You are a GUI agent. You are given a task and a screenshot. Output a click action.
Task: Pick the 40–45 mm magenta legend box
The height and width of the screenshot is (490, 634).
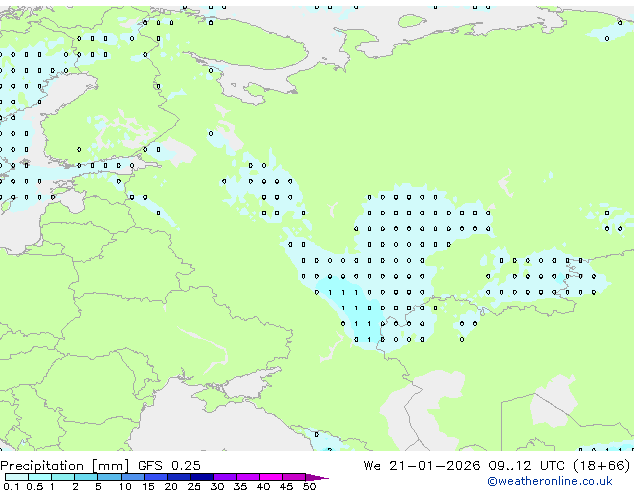[x=271, y=477]
